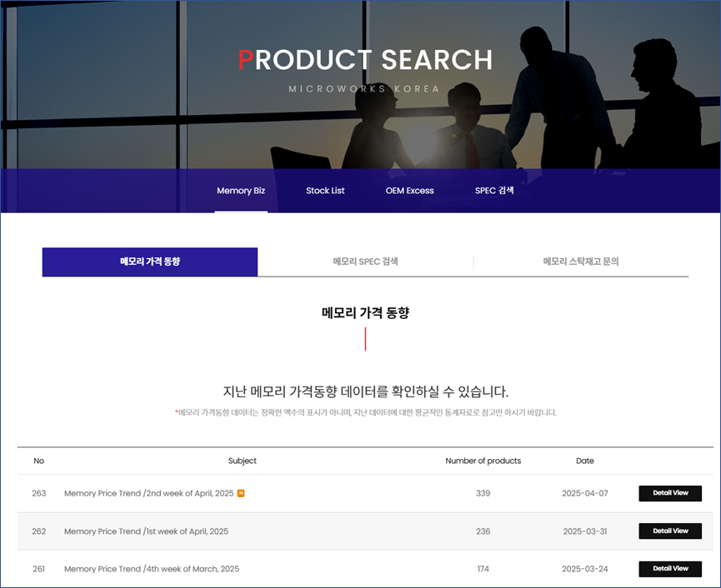View details of 2025-03-24 entry

(x=670, y=569)
